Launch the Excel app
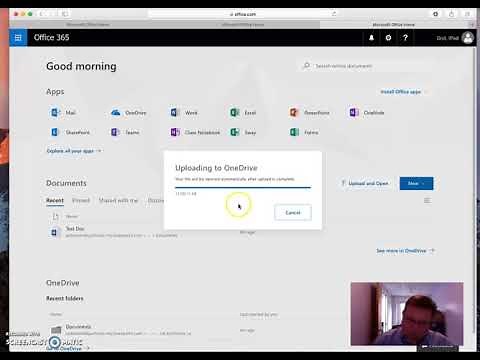 coord(243,113)
